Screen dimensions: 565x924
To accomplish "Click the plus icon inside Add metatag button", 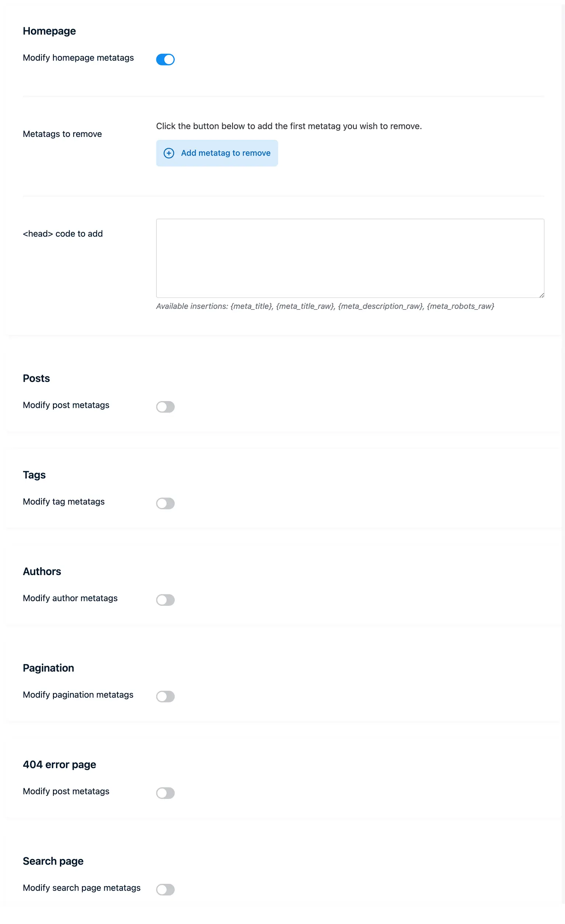I will 169,153.
